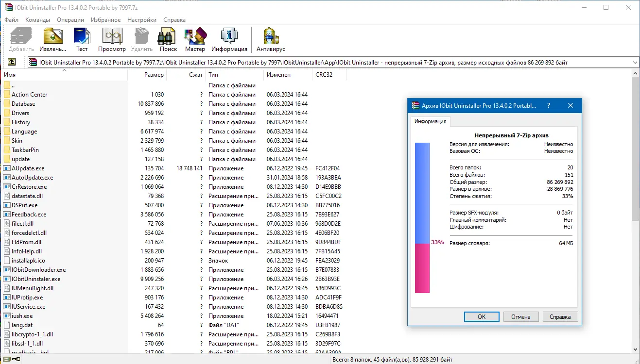Viewport: 640px width, 364px height.
Task: Dismiss dialog via Отмена button
Action: coord(520,316)
